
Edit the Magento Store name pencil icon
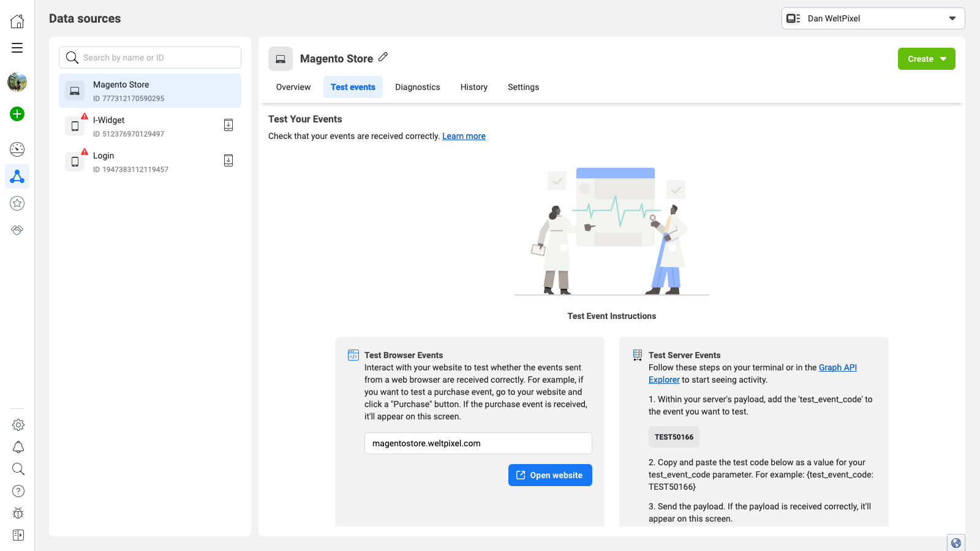click(383, 57)
